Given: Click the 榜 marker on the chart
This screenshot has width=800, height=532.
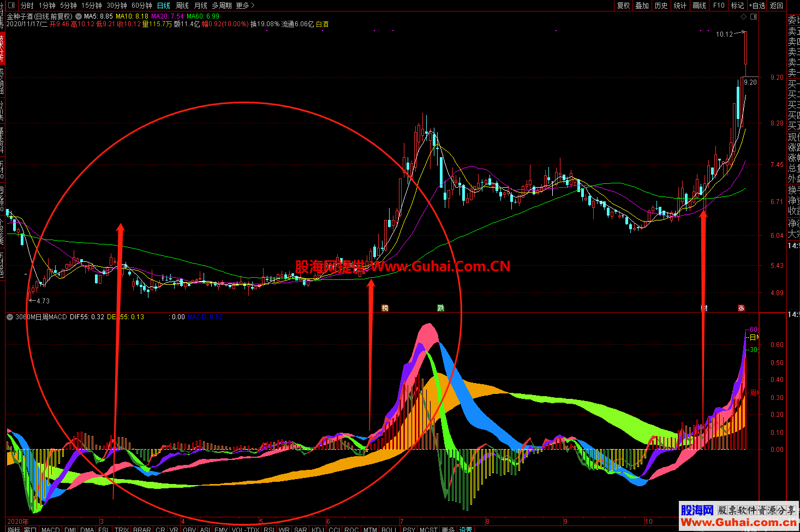Looking at the screenshot, I should (x=385, y=308).
